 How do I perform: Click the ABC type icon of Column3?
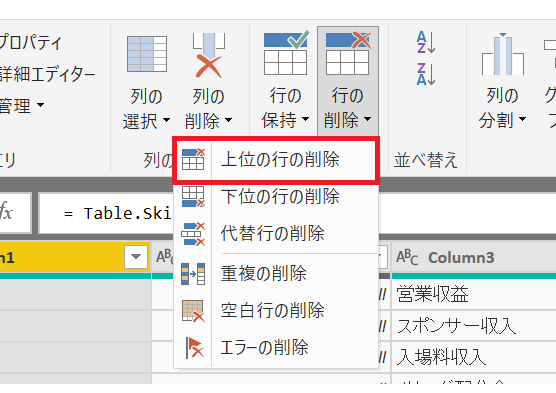click(x=407, y=257)
